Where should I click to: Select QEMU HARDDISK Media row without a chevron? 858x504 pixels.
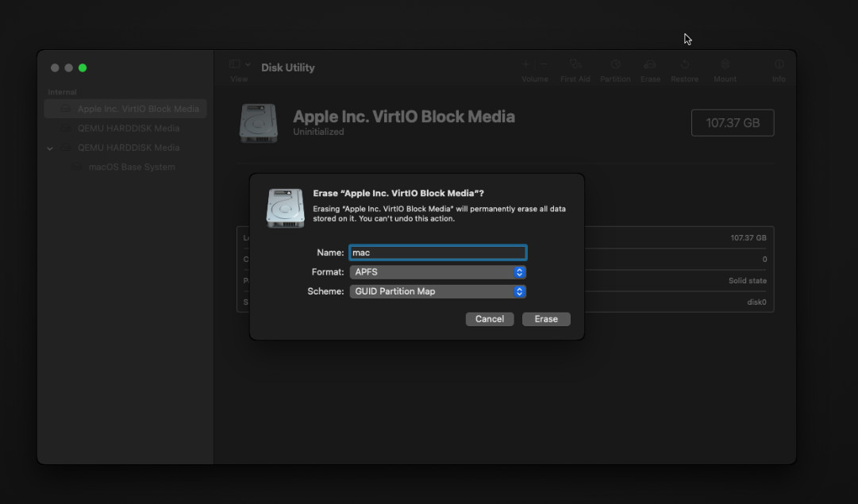tap(125, 128)
